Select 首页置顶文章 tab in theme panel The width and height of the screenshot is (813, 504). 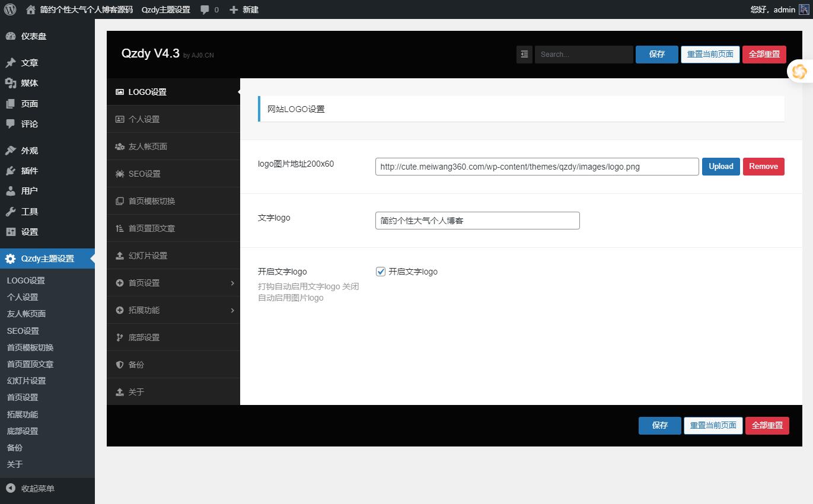(173, 228)
